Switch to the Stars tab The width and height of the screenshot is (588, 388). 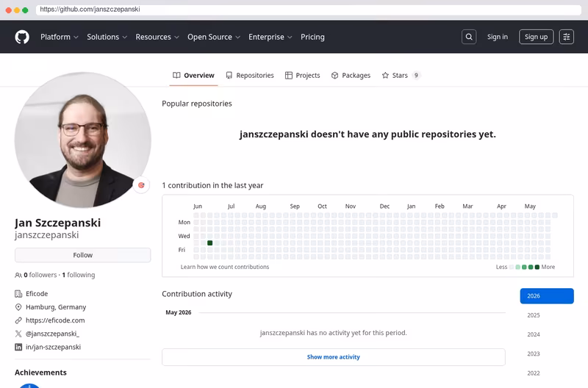(401, 76)
